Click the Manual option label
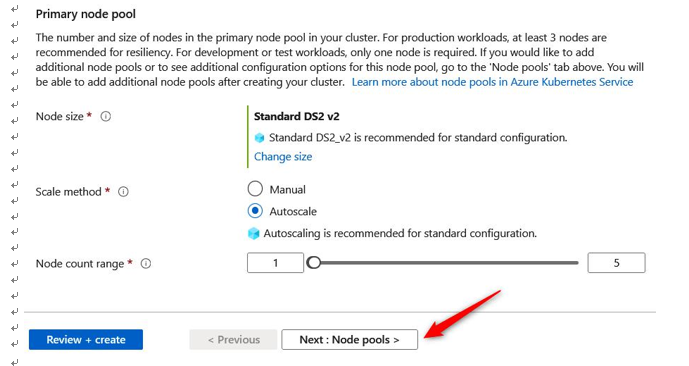 tap(287, 189)
